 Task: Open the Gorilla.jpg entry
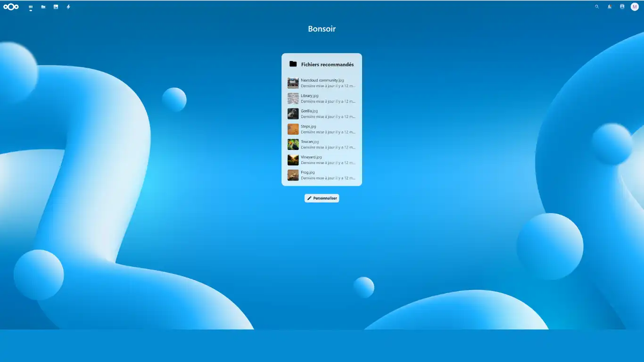pyautogui.click(x=309, y=111)
